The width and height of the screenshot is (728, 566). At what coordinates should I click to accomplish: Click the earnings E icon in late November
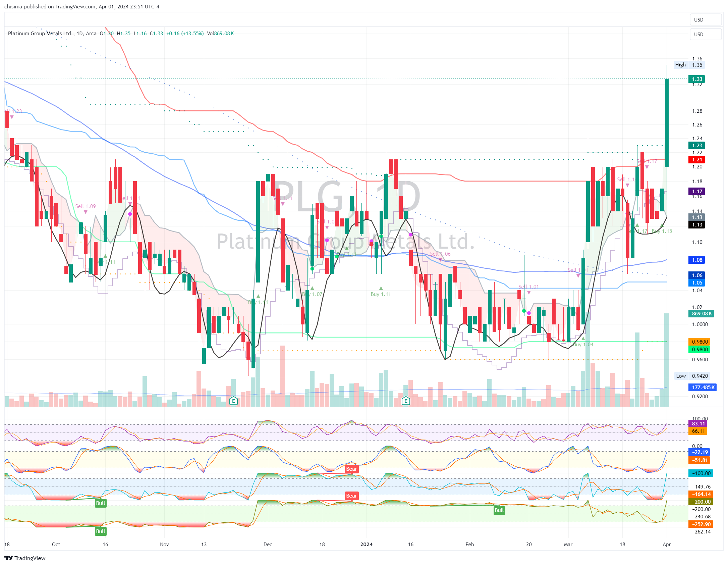pos(233,401)
